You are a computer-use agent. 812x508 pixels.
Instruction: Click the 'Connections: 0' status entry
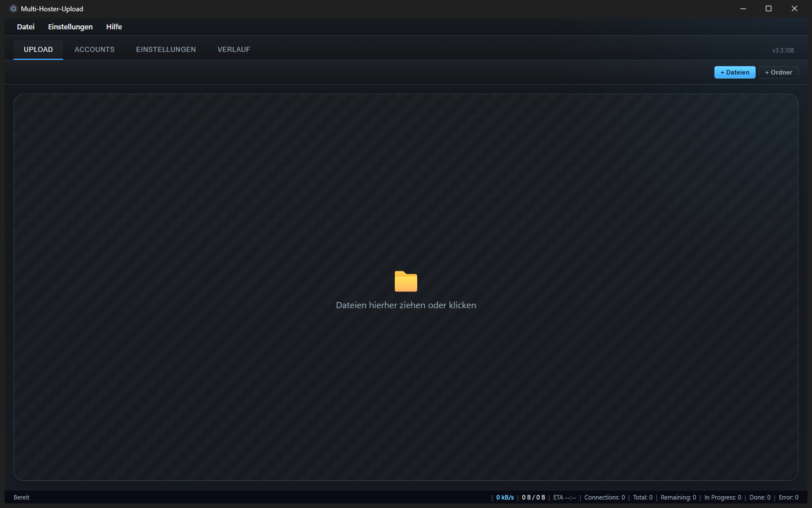[x=604, y=497]
